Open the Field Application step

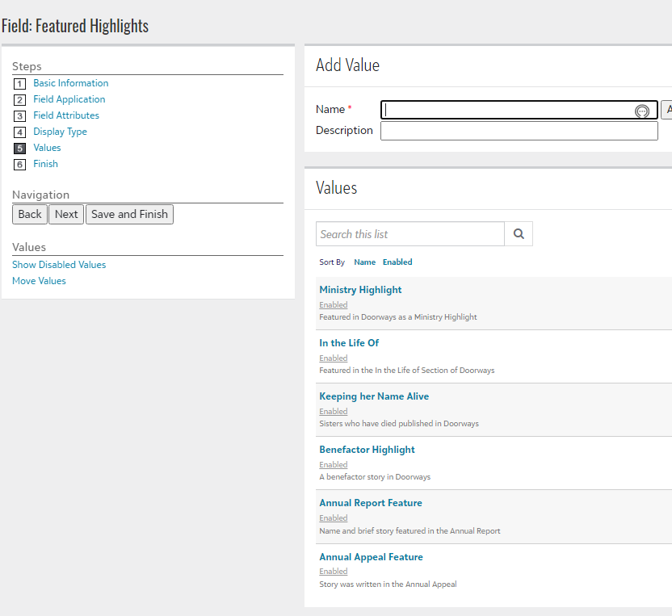click(x=69, y=99)
